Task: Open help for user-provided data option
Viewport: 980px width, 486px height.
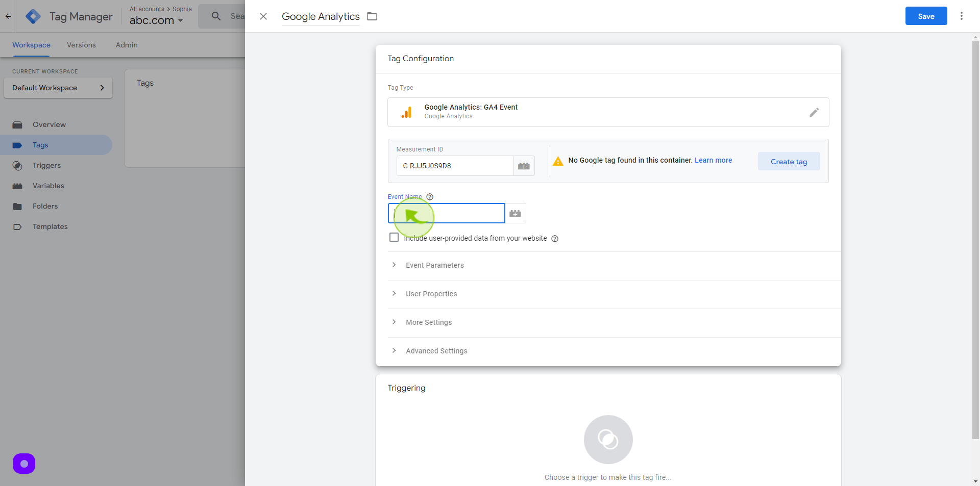Action: pyautogui.click(x=555, y=239)
